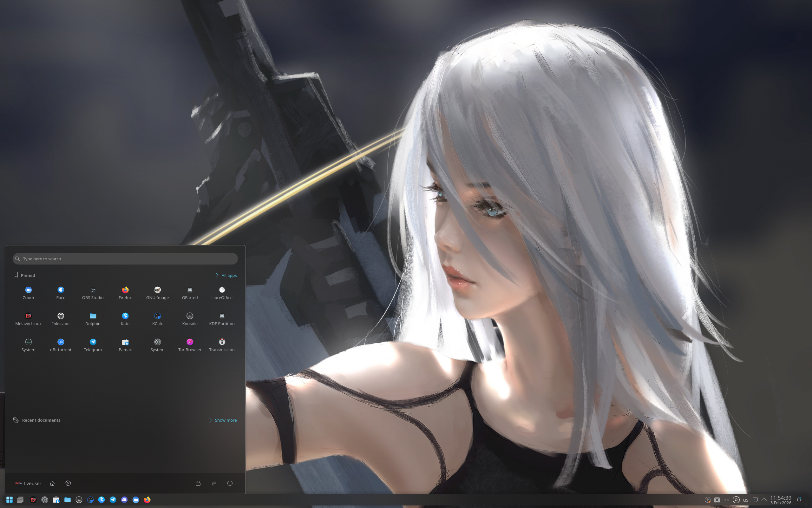Launch Kate from the pinned grid

[x=125, y=319]
